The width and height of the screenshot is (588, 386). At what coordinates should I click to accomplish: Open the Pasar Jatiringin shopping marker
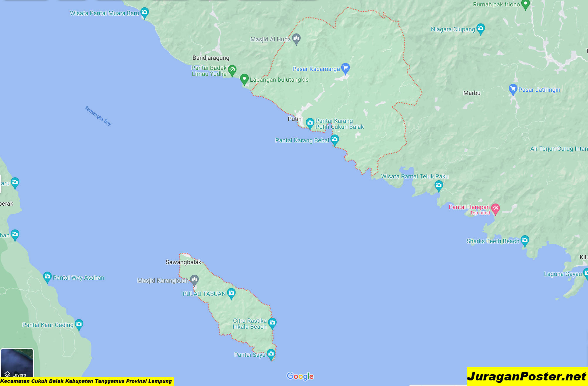tap(513, 89)
